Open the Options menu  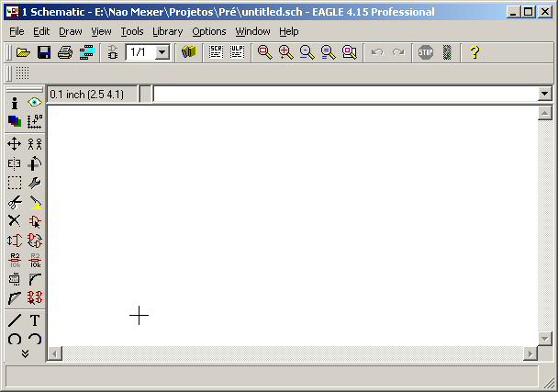pos(209,32)
